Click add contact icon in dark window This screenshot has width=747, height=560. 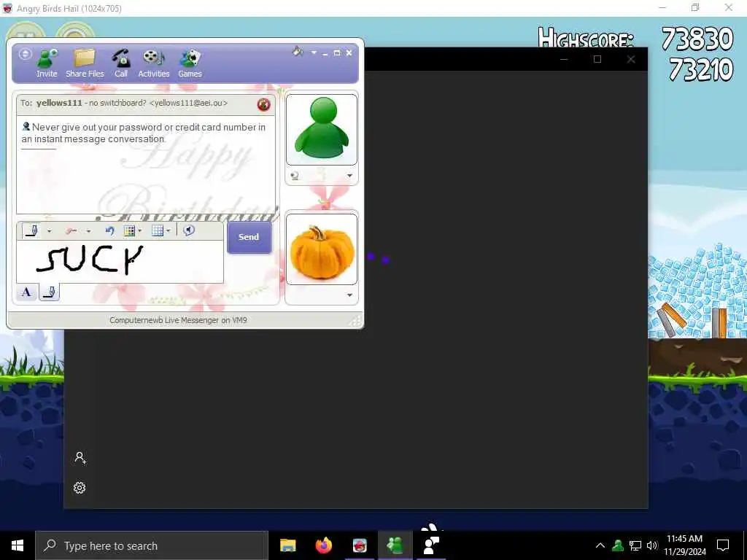[x=80, y=458]
